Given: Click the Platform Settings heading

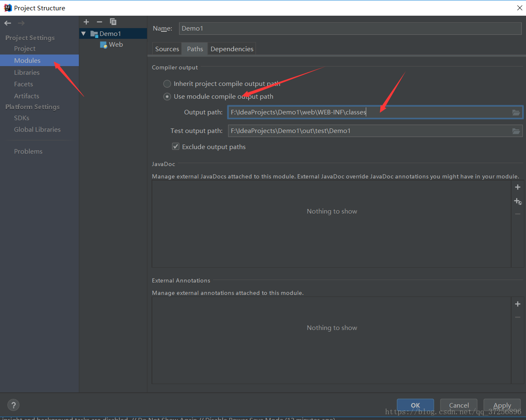Looking at the screenshot, I should (33, 107).
